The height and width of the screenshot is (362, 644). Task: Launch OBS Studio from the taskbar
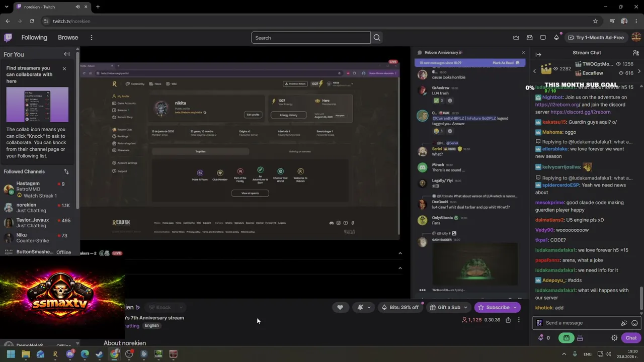point(129,354)
